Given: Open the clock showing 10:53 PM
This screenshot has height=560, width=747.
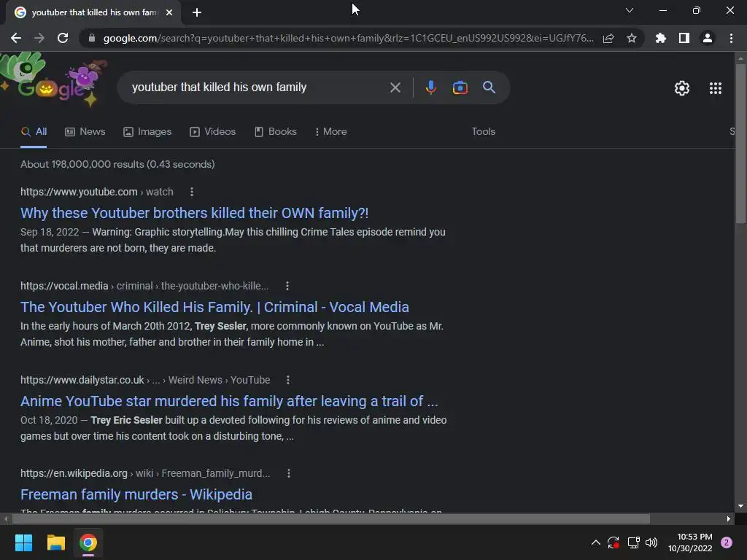Looking at the screenshot, I should [690, 542].
